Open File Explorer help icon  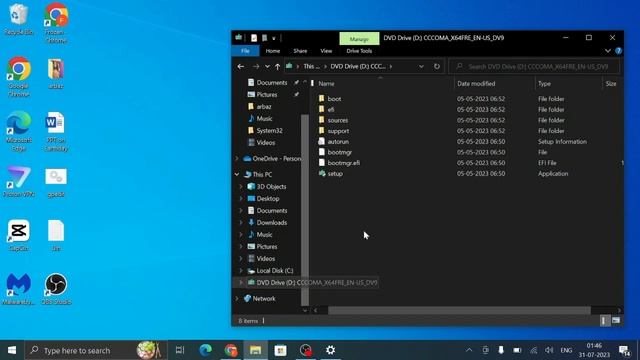pos(618,51)
